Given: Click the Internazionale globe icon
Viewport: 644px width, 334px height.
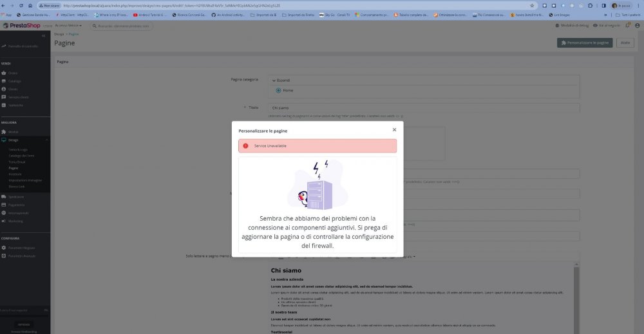Looking at the screenshot, I should (x=4, y=213).
